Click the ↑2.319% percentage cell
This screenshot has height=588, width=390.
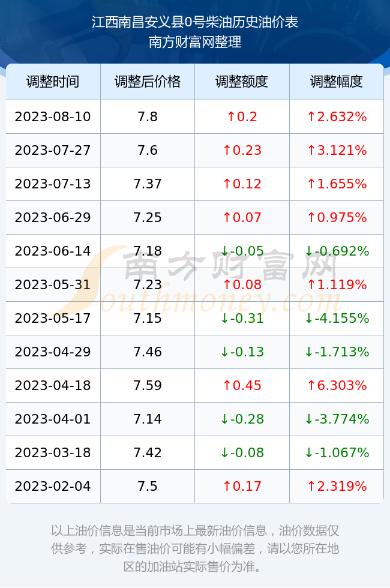[x=337, y=487]
